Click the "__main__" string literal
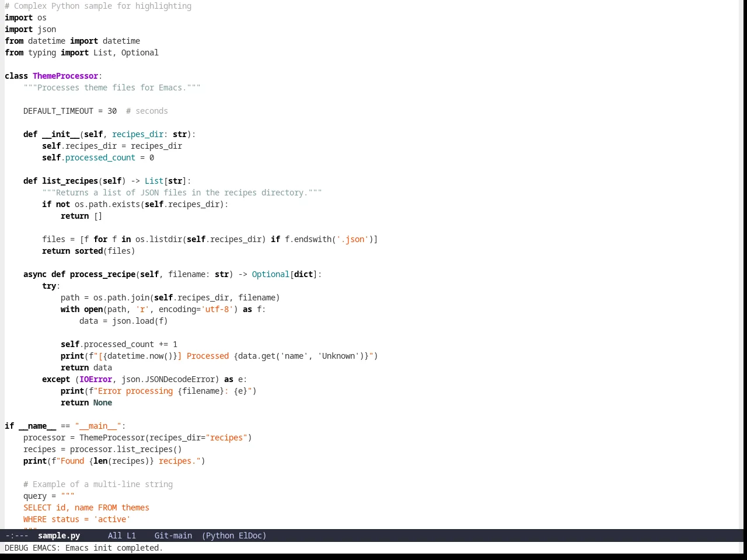The height and width of the screenshot is (560, 747). (98, 426)
